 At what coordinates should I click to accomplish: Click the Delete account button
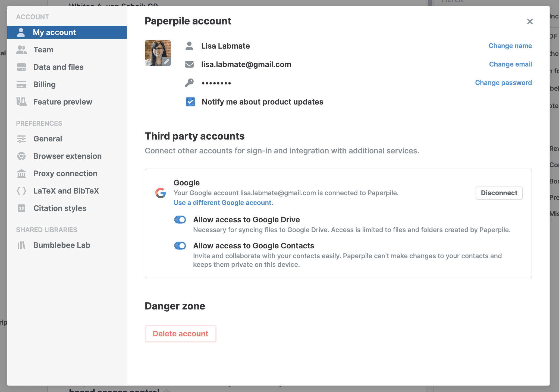[x=180, y=334]
